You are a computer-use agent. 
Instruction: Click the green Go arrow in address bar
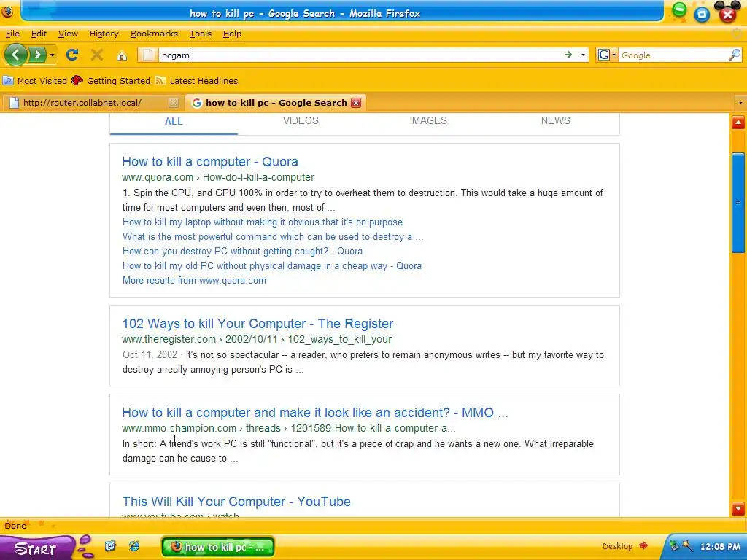(568, 55)
